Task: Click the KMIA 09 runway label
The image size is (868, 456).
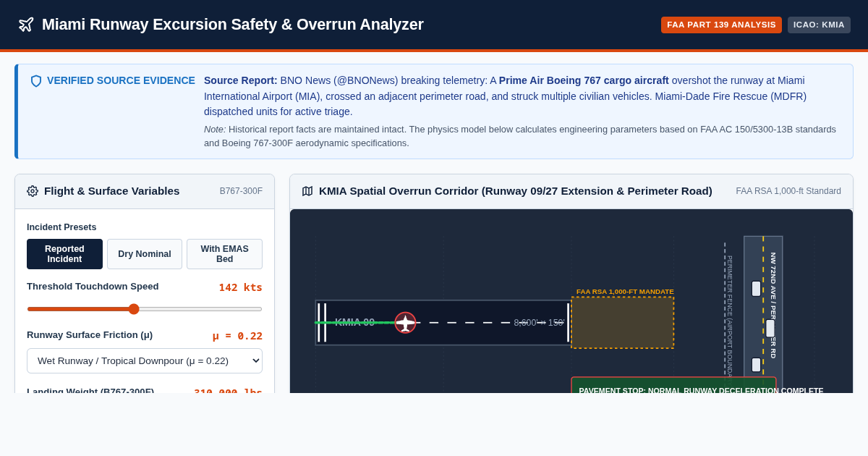Action: pos(354,322)
